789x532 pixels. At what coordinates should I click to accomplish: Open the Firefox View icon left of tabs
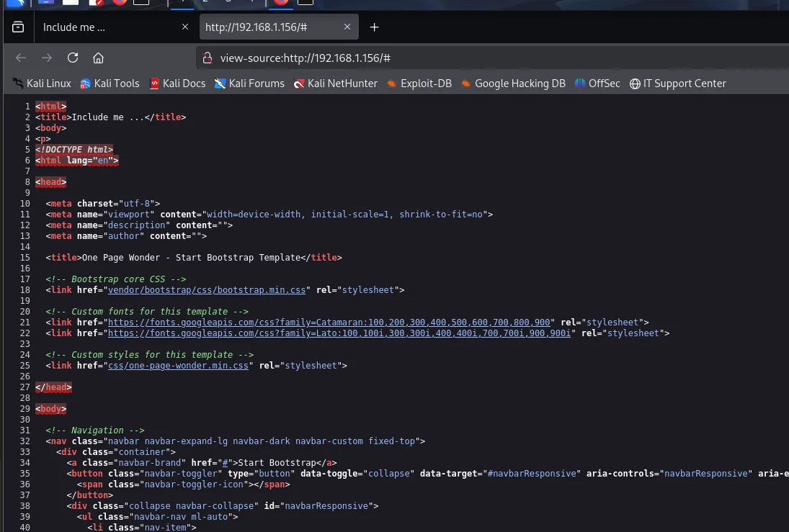point(18,27)
